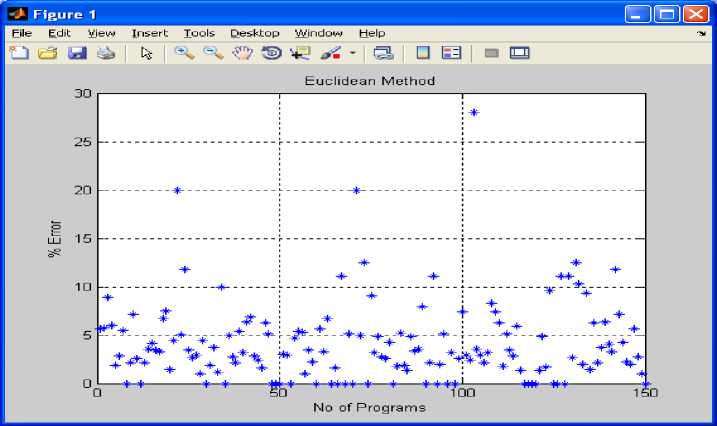Select the Zoom Out magnifier tool
Screen dimensions: 717x426
point(213,53)
